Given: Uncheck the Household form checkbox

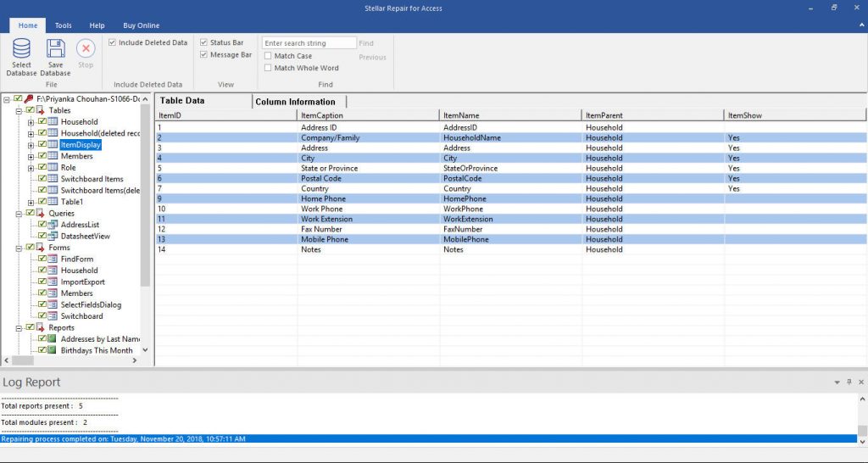Looking at the screenshot, I should 42,271.
